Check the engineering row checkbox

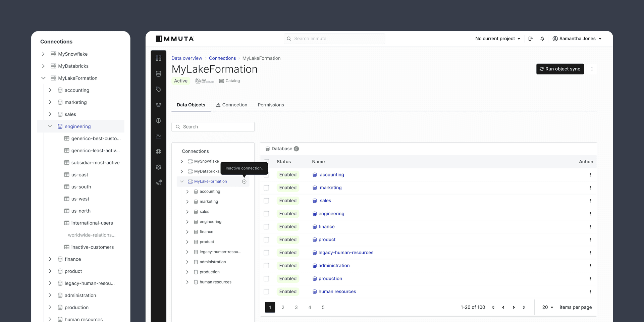click(266, 214)
